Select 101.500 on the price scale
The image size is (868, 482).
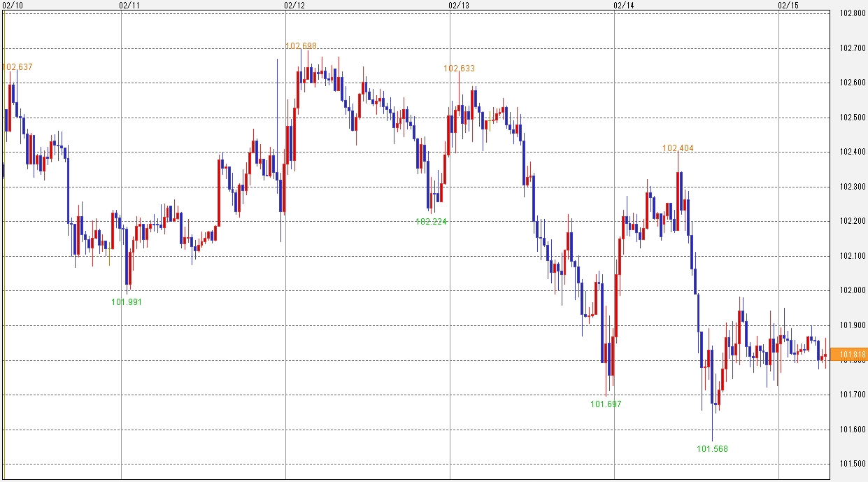[x=851, y=465]
